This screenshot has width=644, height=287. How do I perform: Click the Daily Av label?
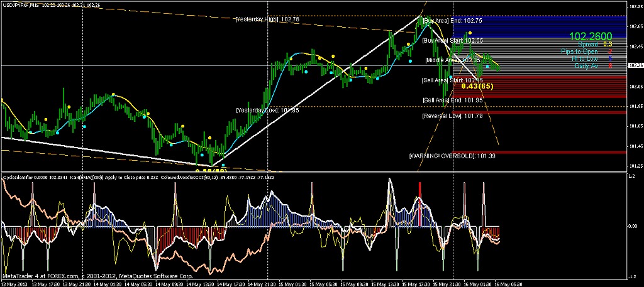pos(587,65)
